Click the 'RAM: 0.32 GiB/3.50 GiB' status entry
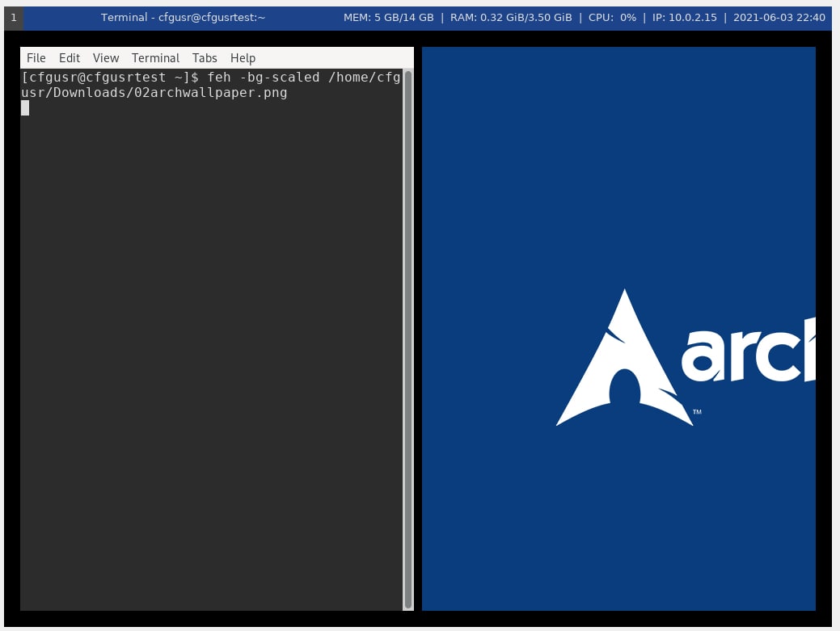Screen dimensions: 840x631 pyautogui.click(x=511, y=18)
